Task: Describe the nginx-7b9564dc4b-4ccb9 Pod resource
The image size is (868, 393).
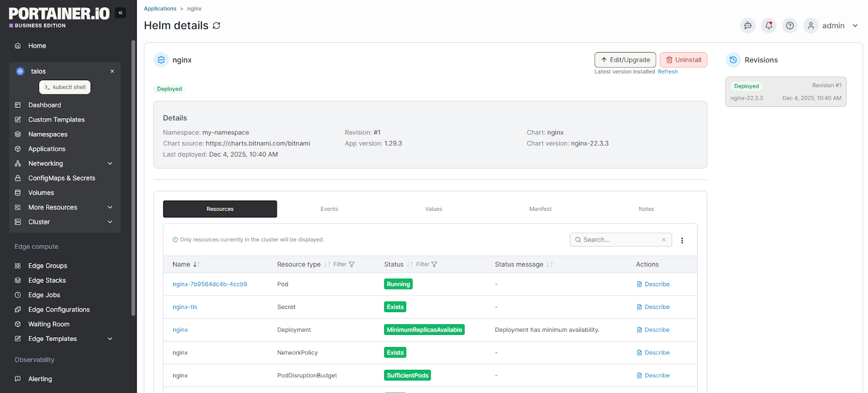Action: (653, 284)
